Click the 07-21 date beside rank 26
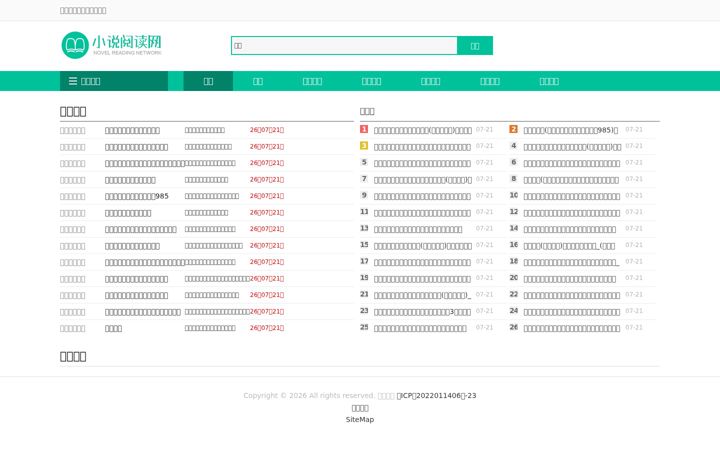The width and height of the screenshot is (720, 450). coord(634,328)
